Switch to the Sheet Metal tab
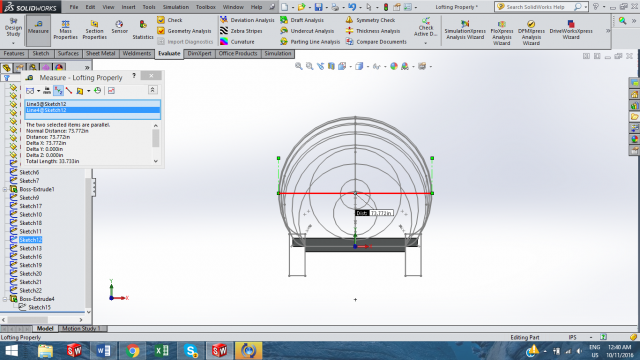Viewport: 640px width, 360px height. tap(100, 53)
